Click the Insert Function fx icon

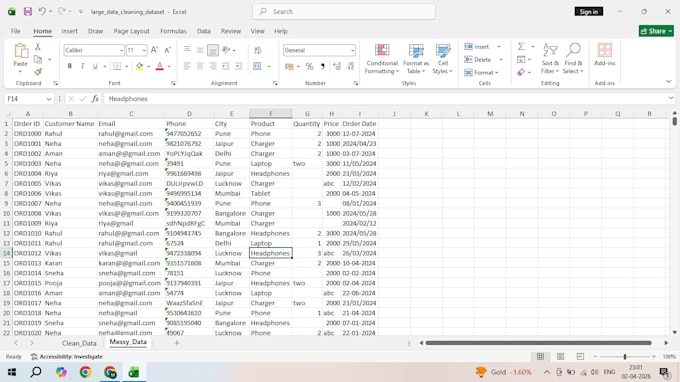pos(95,99)
